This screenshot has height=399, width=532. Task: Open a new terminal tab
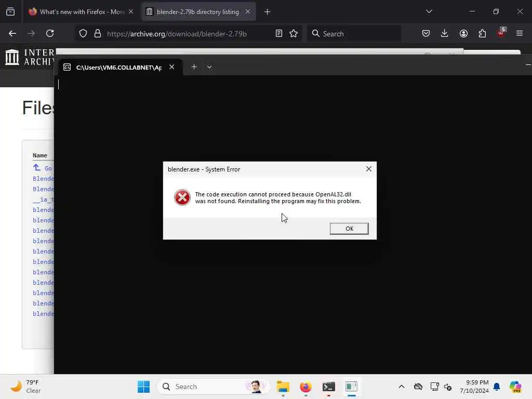pos(194,67)
